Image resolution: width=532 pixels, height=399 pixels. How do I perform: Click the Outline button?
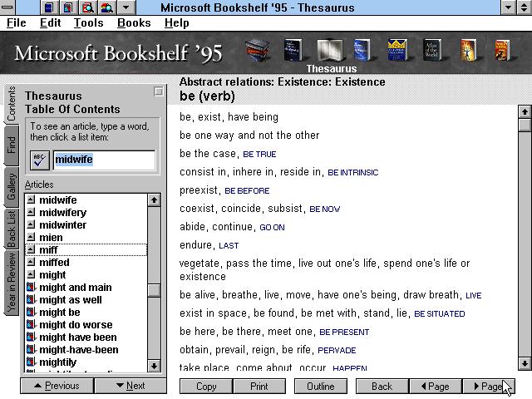pyautogui.click(x=321, y=387)
